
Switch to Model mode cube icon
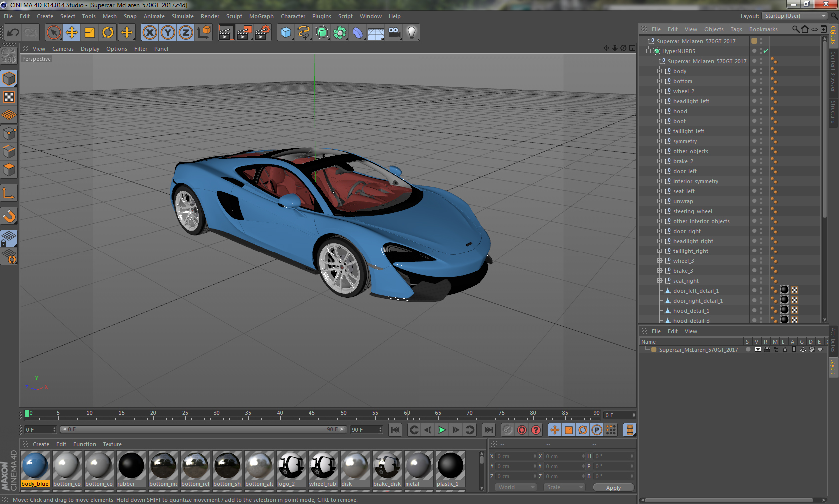click(9, 79)
